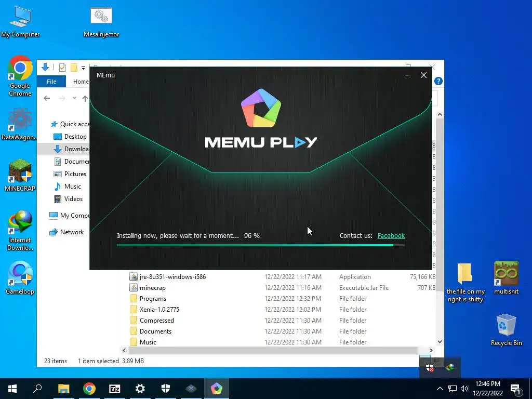Open the DataWagon desktop shortcut
Viewport: 532px width, 399px height.
[19, 124]
